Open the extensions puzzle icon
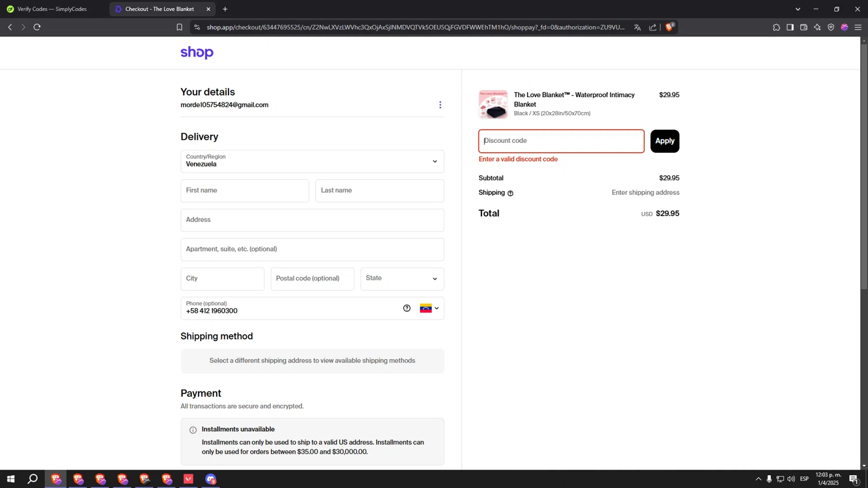The height and width of the screenshot is (488, 868). pyautogui.click(x=776, y=27)
